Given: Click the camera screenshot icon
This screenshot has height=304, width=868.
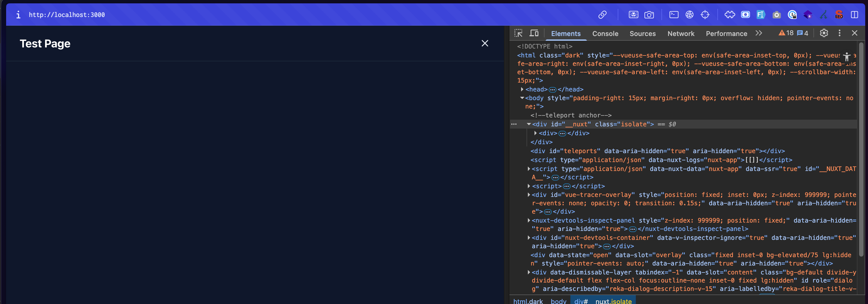Looking at the screenshot, I should tap(649, 15).
